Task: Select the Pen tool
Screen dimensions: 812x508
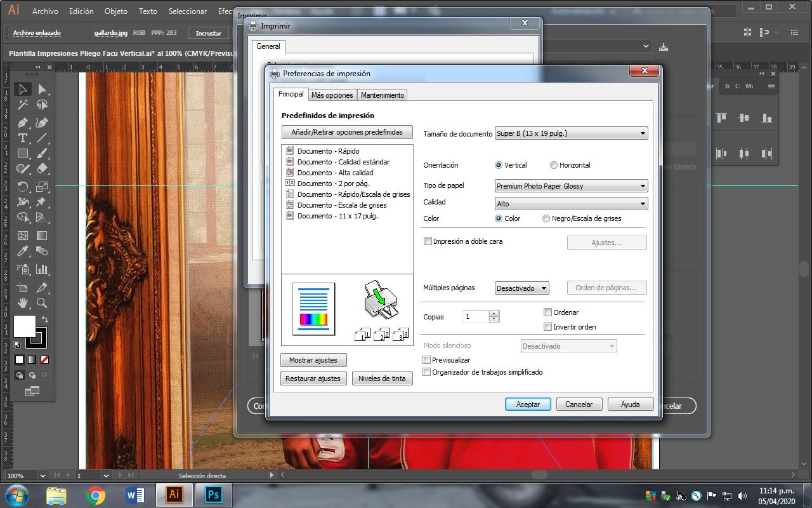Action: tap(23, 123)
